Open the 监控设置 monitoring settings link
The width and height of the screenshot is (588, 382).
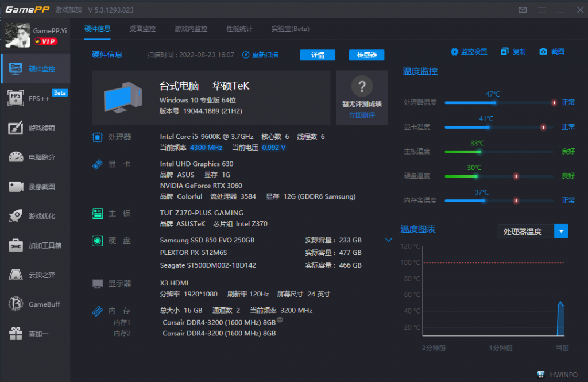pyautogui.click(x=474, y=52)
